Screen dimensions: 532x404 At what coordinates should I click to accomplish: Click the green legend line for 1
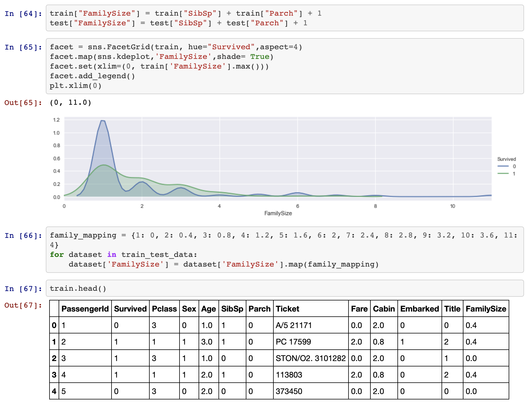(x=503, y=174)
